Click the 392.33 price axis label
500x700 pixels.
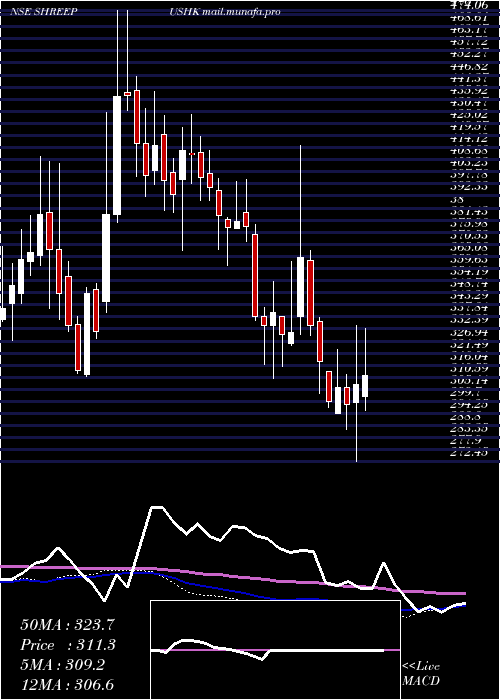pyautogui.click(x=469, y=188)
